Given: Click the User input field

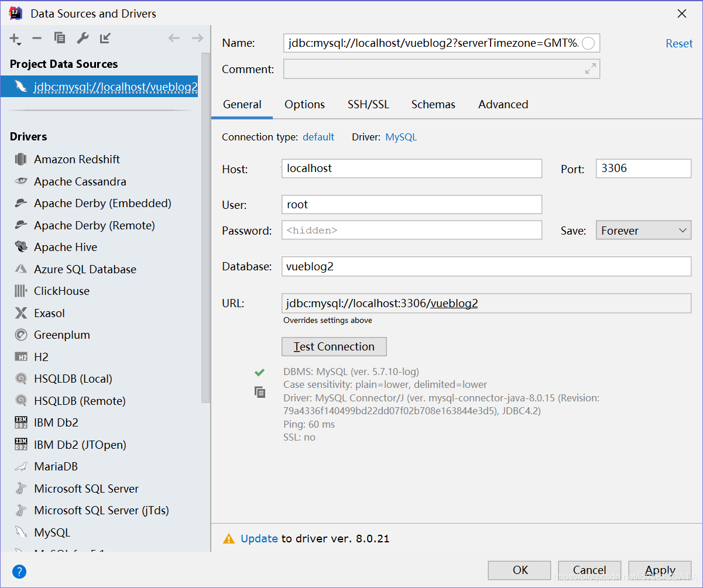Looking at the screenshot, I should pos(412,205).
